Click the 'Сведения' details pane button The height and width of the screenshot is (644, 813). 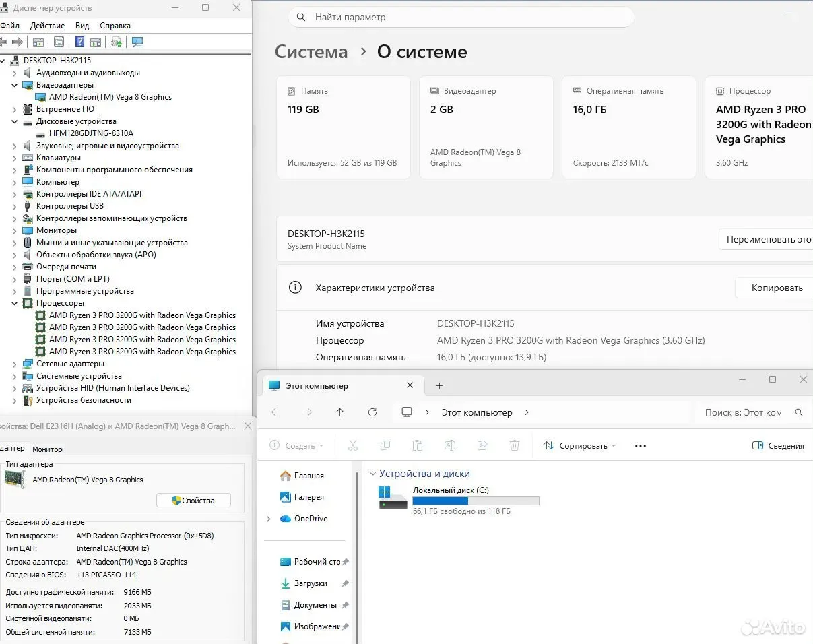pos(778,445)
